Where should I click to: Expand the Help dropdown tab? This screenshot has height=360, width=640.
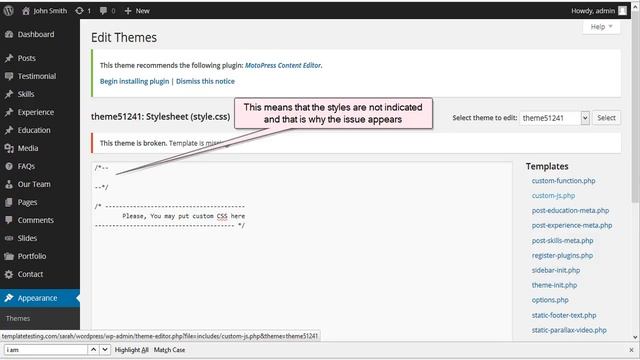pyautogui.click(x=602, y=27)
